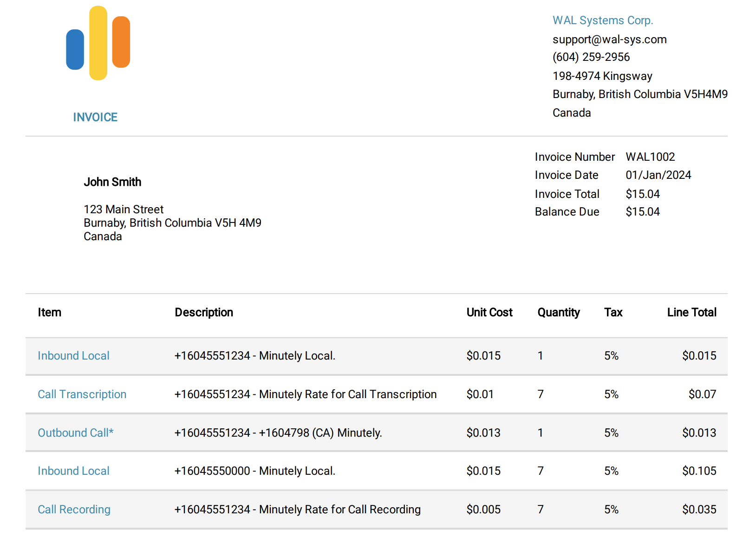Click the Item column header
This screenshot has width=756, height=537.
(x=49, y=312)
